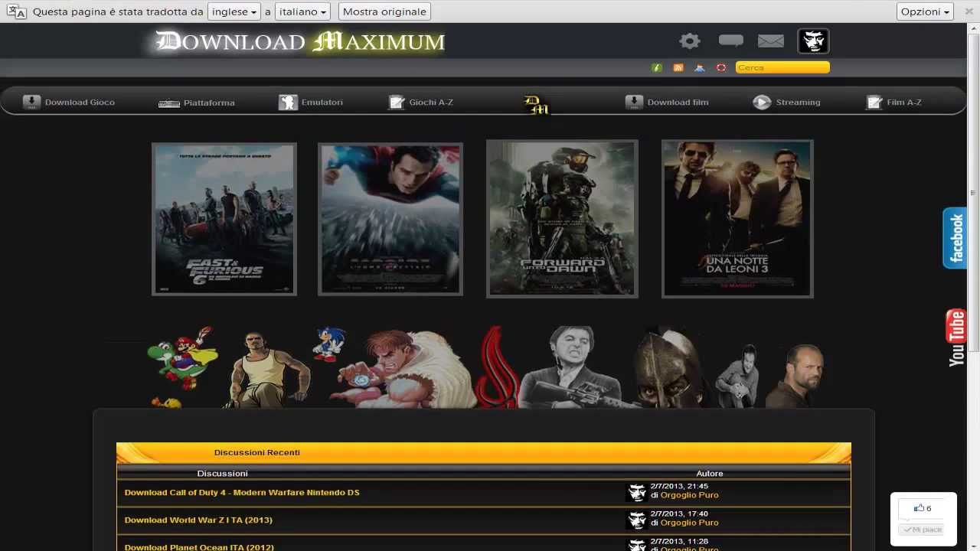Open Download World War Z ITA discussion
Viewport: 980px width, 551px height.
pos(198,520)
